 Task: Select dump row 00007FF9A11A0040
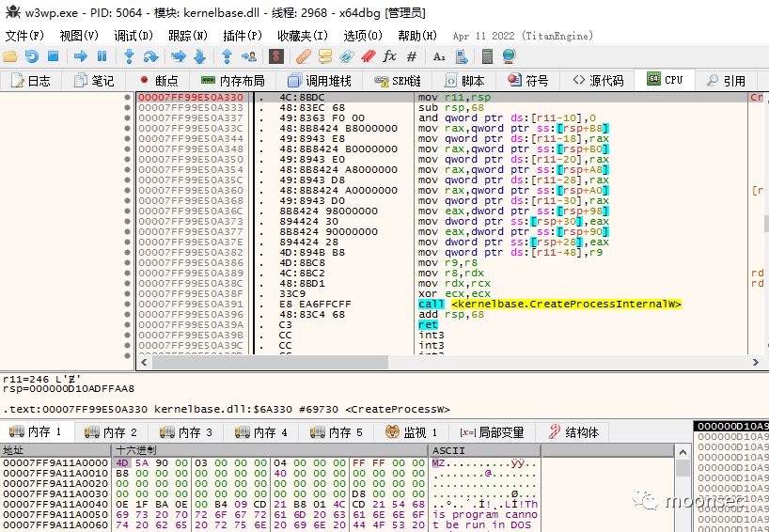[271, 504]
